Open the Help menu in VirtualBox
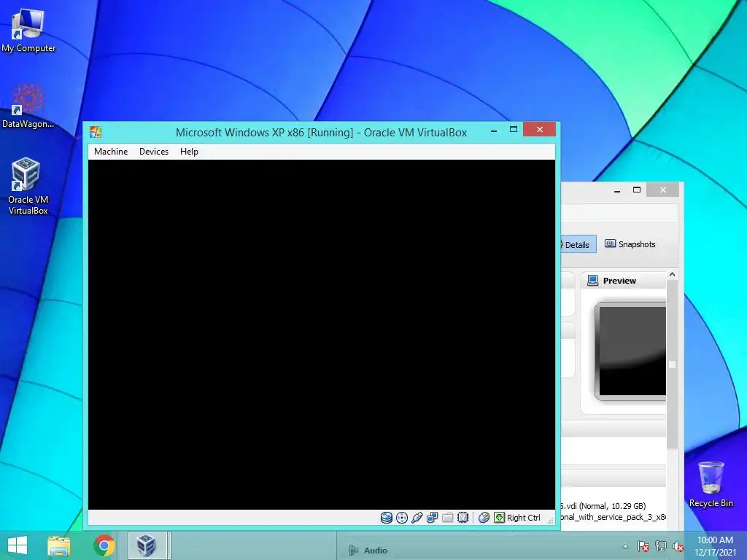 click(189, 152)
